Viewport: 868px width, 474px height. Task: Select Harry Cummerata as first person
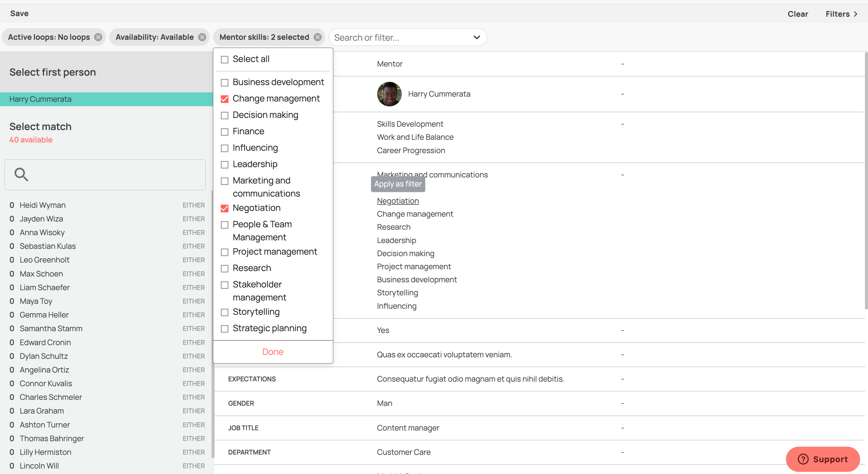106,99
